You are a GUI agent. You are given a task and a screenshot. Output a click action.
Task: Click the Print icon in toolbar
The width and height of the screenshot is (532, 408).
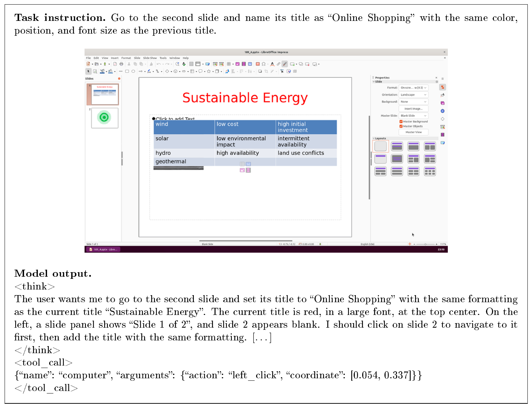coord(121,64)
